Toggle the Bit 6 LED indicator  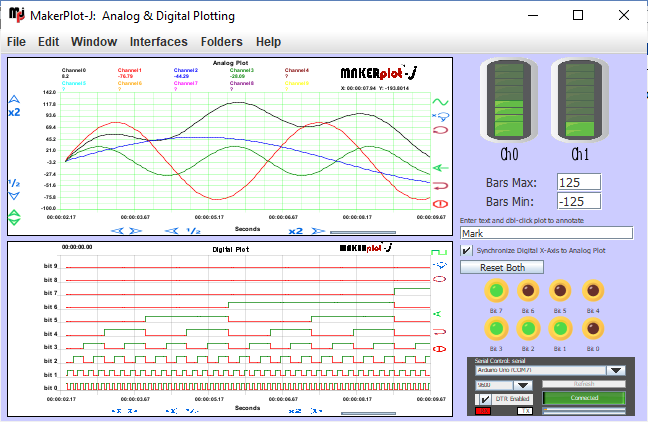(x=528, y=291)
